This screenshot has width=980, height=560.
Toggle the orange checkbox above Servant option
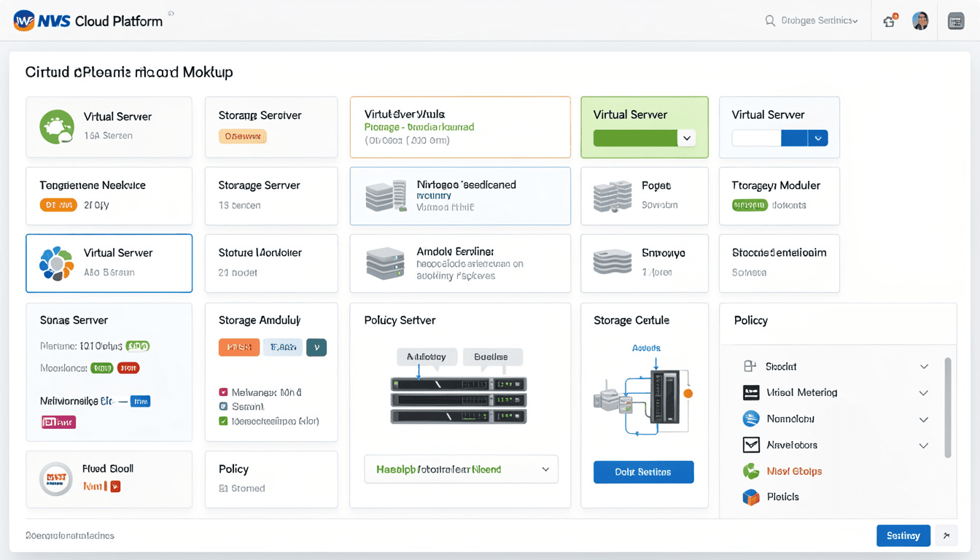point(223,392)
